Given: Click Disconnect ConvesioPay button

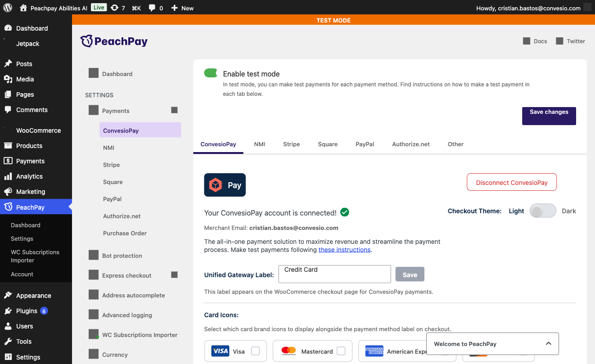Looking at the screenshot, I should (x=512, y=182).
